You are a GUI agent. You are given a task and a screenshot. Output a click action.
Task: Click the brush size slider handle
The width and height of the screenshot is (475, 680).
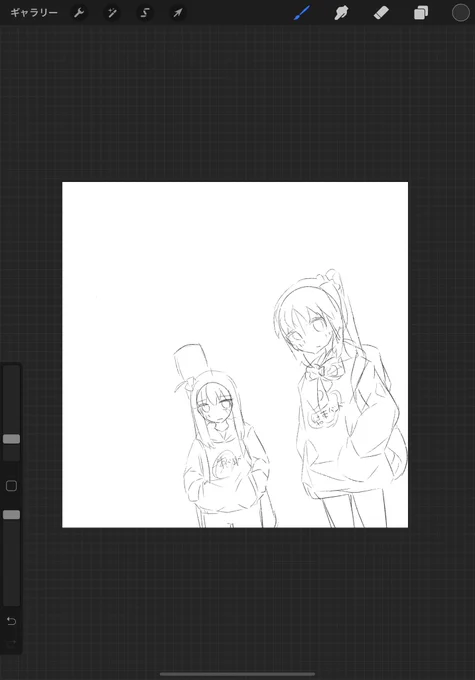(11, 439)
